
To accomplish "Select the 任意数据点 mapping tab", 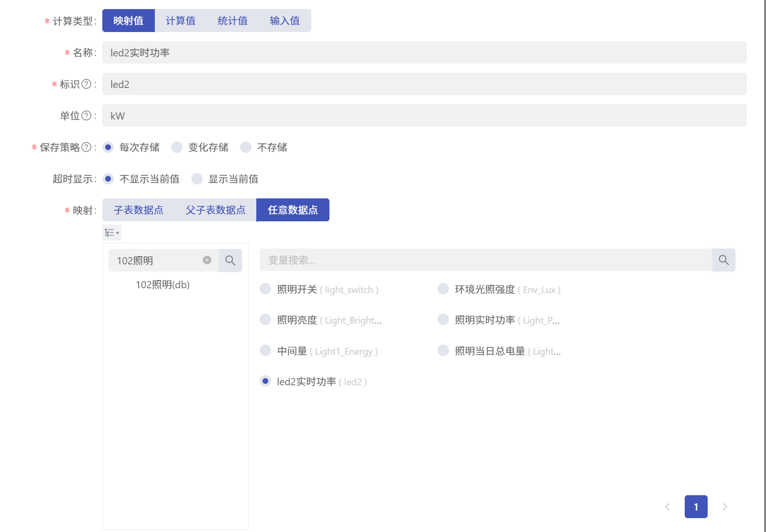I will (x=293, y=210).
